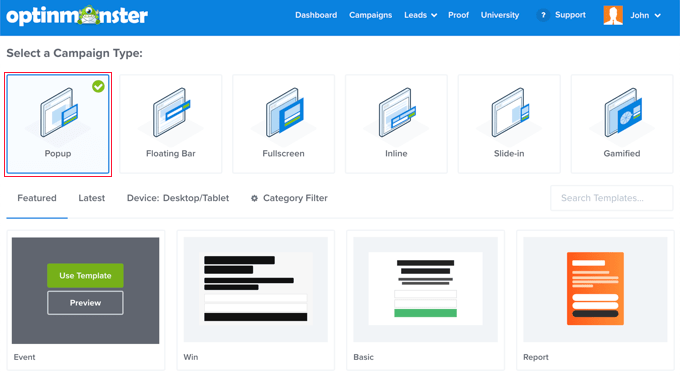680x376 pixels.
Task: Click the Gamified label text
Action: tap(622, 154)
